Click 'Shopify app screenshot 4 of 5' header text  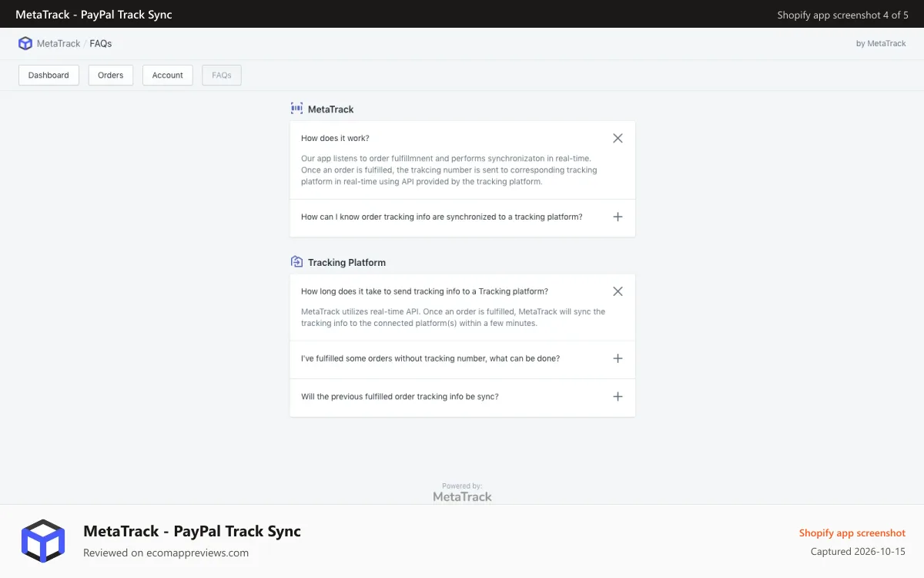pos(842,15)
